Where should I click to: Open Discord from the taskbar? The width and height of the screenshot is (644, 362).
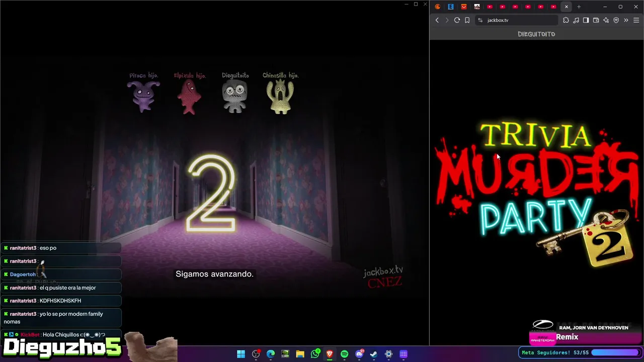tap(359, 354)
